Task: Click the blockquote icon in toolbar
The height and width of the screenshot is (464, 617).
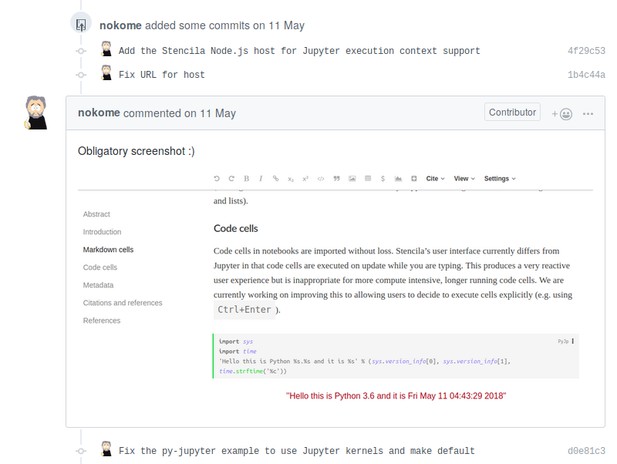Action: pyautogui.click(x=336, y=178)
